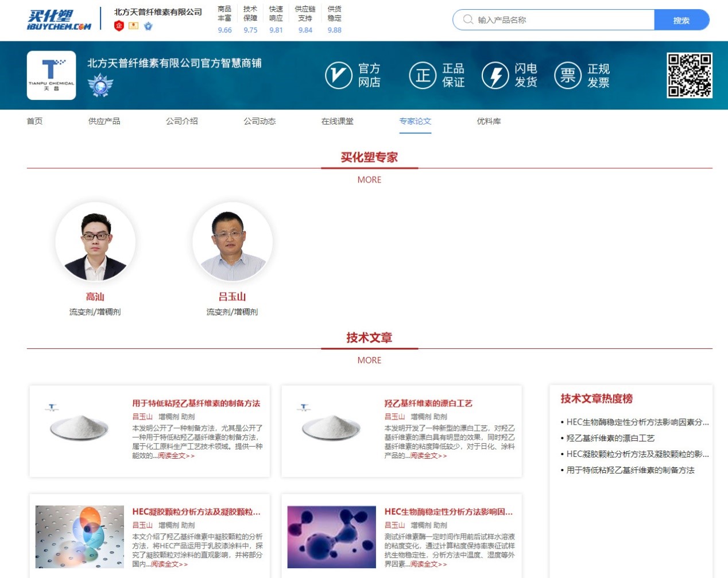Open the 供应产品 tab
728x578 pixels.
tap(104, 121)
